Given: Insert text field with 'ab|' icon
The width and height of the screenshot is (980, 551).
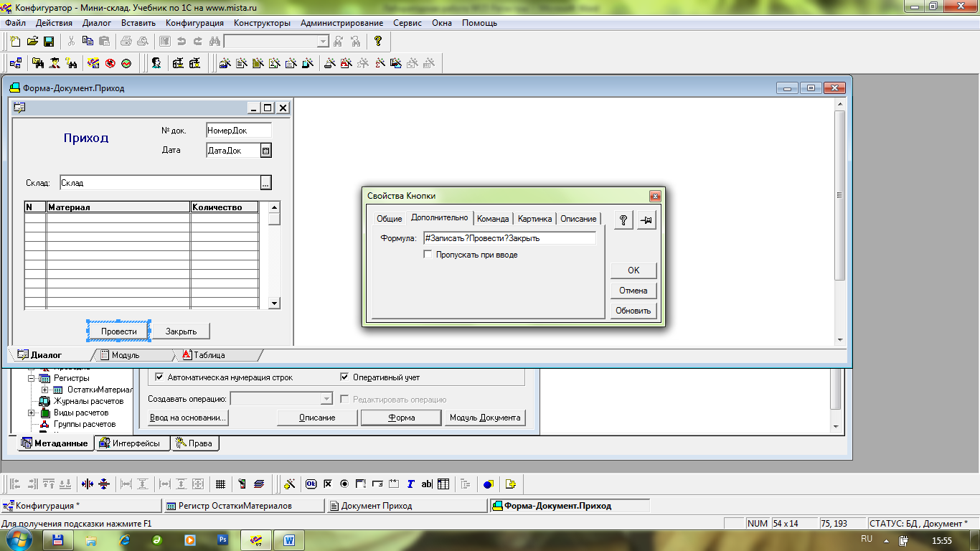Looking at the screenshot, I should coord(427,484).
